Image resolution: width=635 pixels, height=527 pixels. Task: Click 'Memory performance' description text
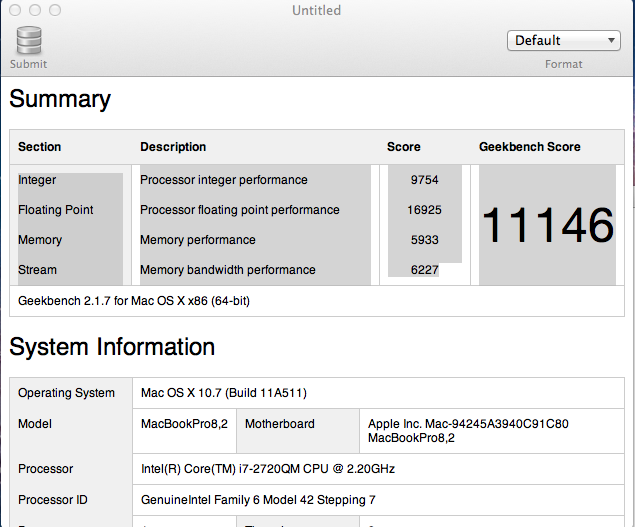coord(198,240)
